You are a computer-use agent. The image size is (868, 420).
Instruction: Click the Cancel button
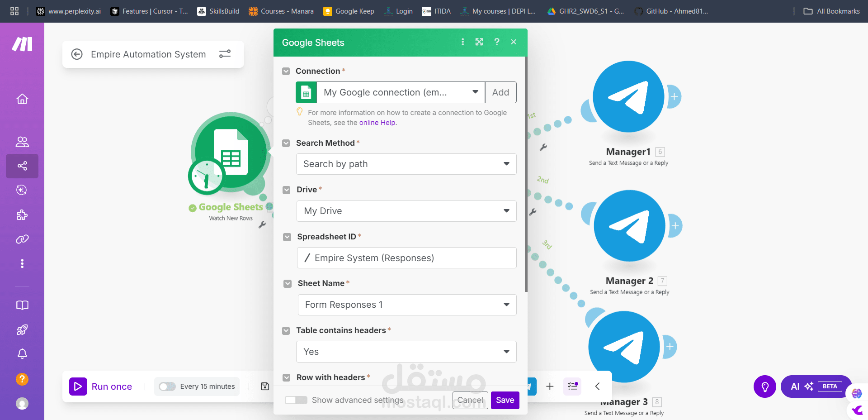[470, 400]
